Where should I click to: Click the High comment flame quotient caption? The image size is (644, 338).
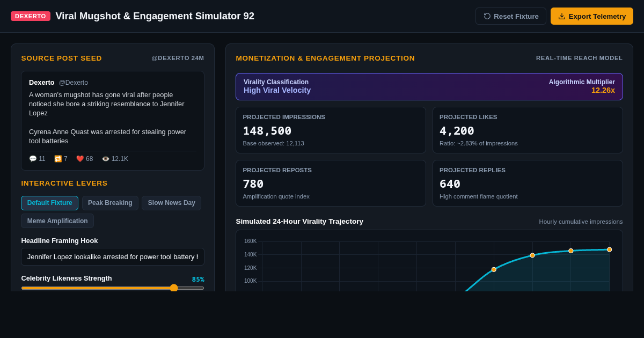click(479, 196)
